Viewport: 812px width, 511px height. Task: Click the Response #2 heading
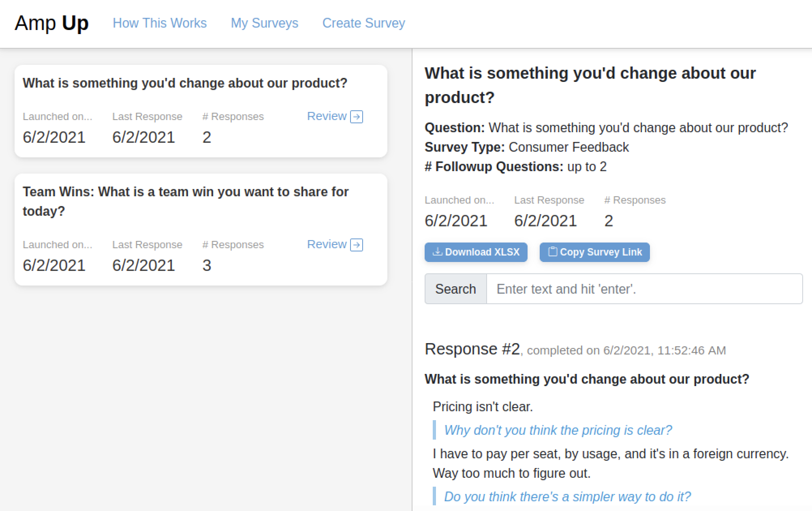tap(472, 349)
